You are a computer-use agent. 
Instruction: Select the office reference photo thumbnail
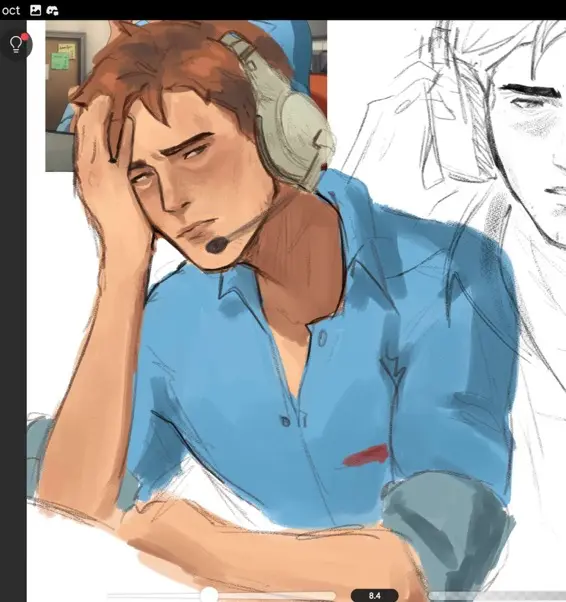pyautogui.click(x=186, y=96)
